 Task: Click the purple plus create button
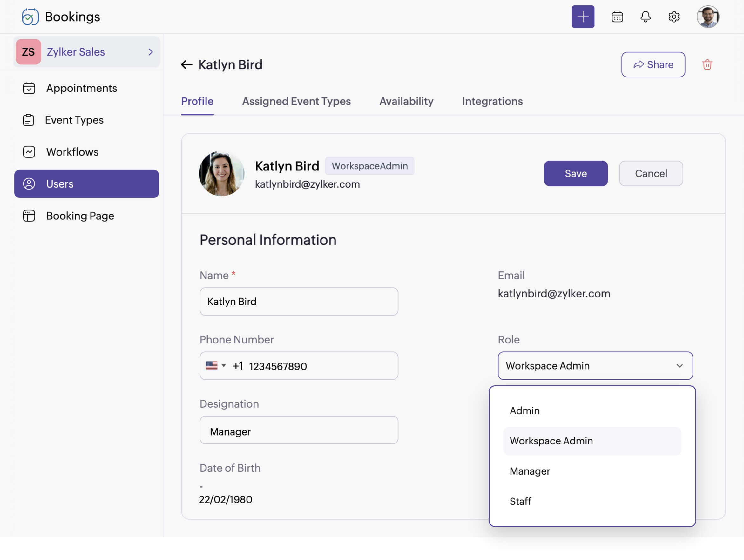583,17
